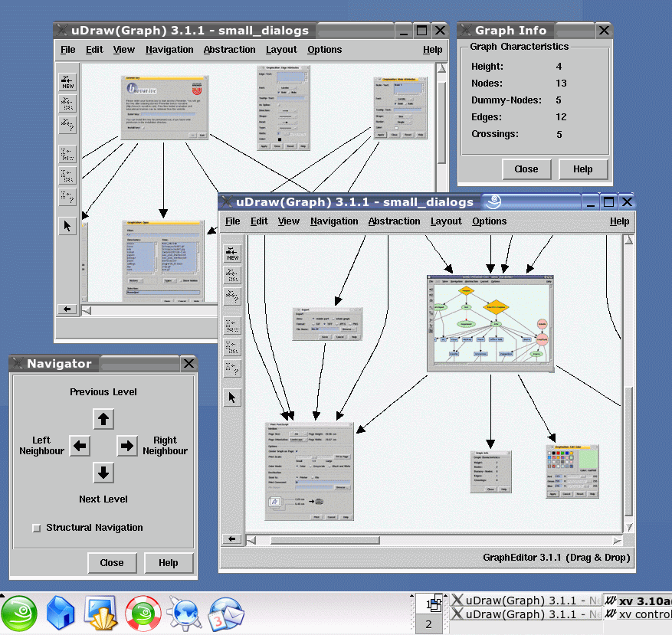Click Help in the Navigator window
672x635 pixels.
coord(169,562)
